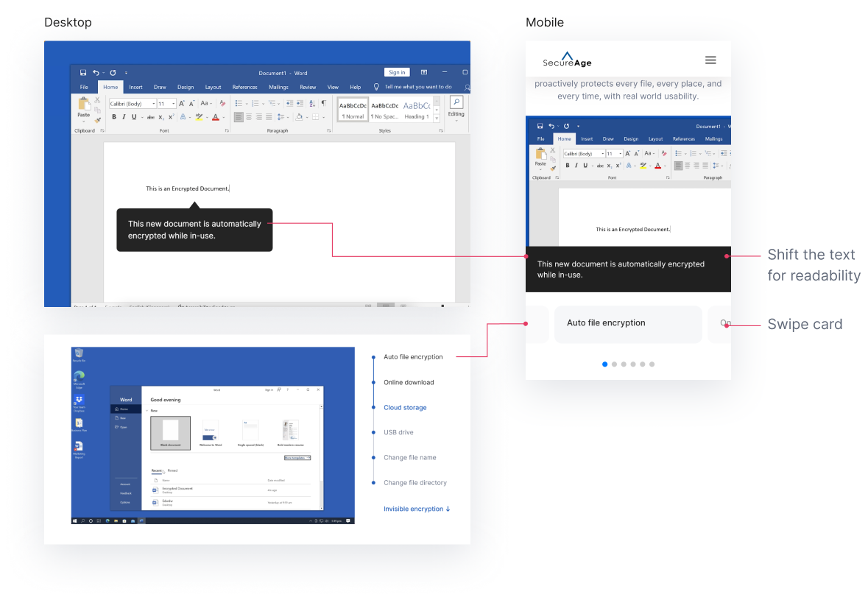Open mobile hamburger menu icon
The image size is (868, 600).
710,60
